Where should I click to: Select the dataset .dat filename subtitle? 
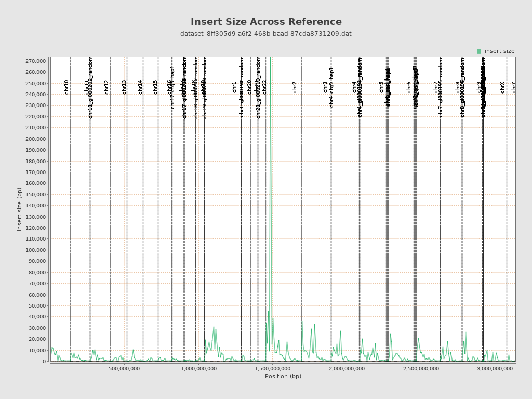266,34
